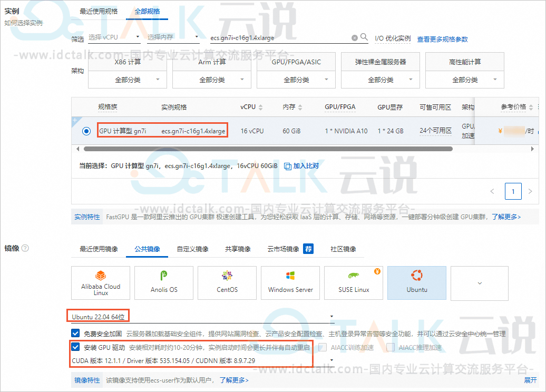Click the 加入比对 compare icon
546x392 pixels.
(288, 166)
